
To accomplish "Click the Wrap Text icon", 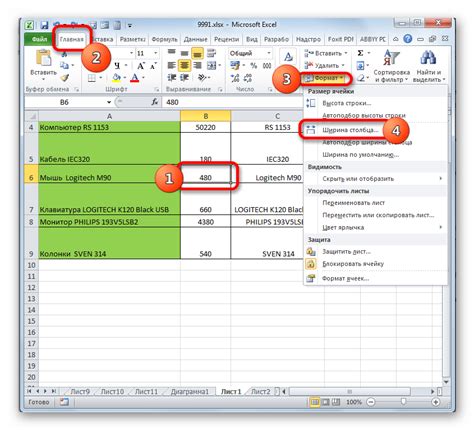I will click(x=211, y=53).
